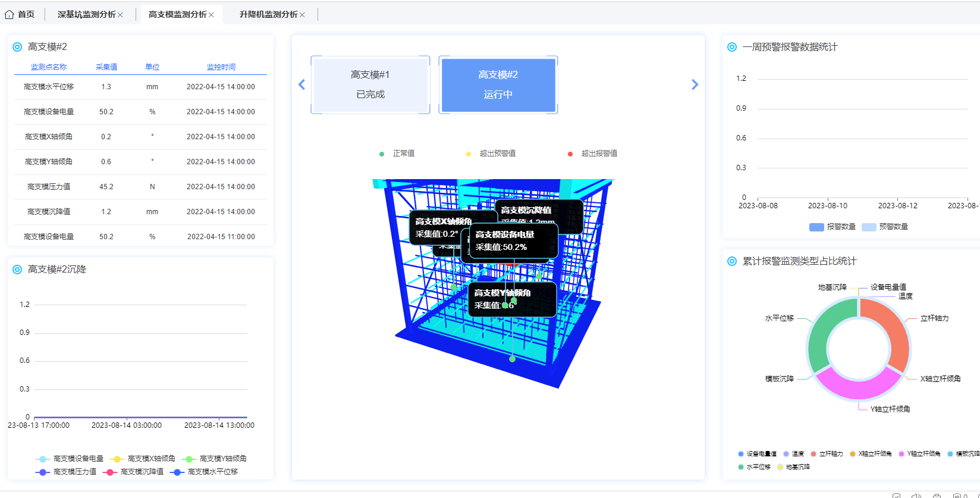The width and height of the screenshot is (980, 498).
Task: Select the 高支模Y轴倾角 table row name
Action: click(49, 162)
